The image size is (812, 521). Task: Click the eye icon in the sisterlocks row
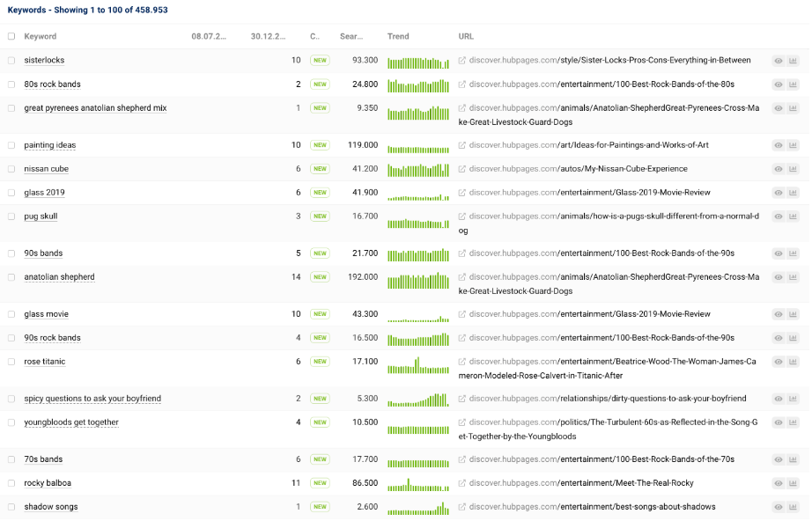tap(779, 61)
